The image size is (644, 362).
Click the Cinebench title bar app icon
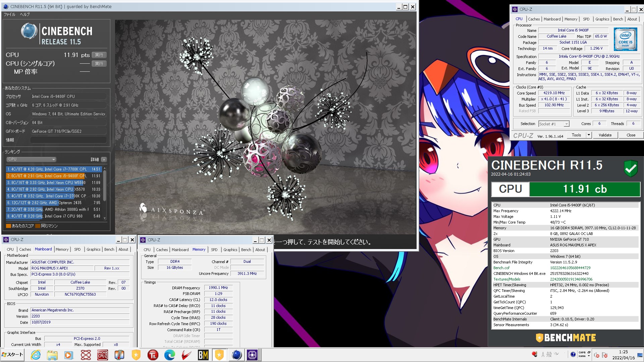click(6, 6)
